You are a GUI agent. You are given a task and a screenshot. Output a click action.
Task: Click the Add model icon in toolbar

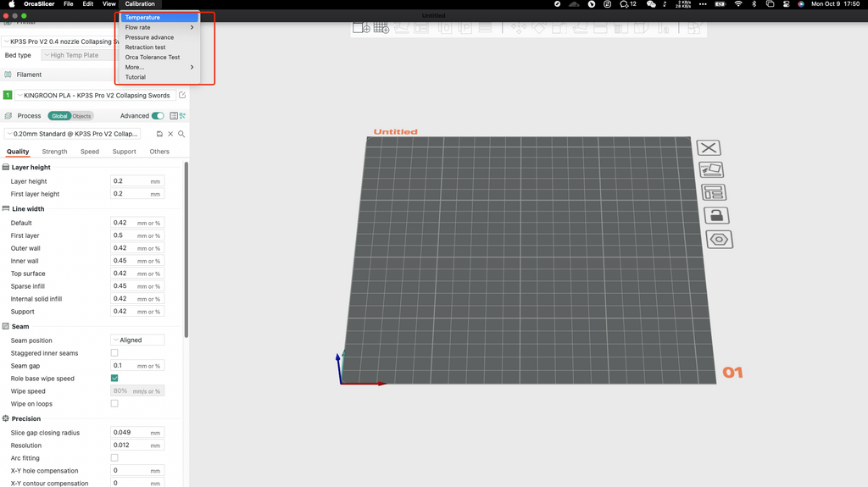(361, 28)
